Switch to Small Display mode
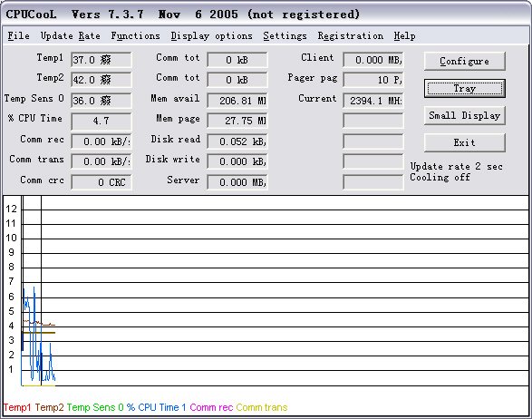 pos(465,115)
